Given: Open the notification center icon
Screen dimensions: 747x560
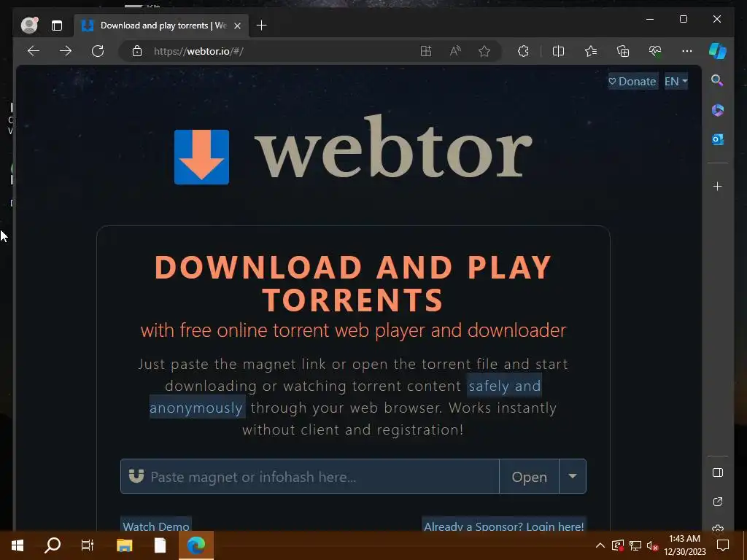Looking at the screenshot, I should [x=723, y=545].
